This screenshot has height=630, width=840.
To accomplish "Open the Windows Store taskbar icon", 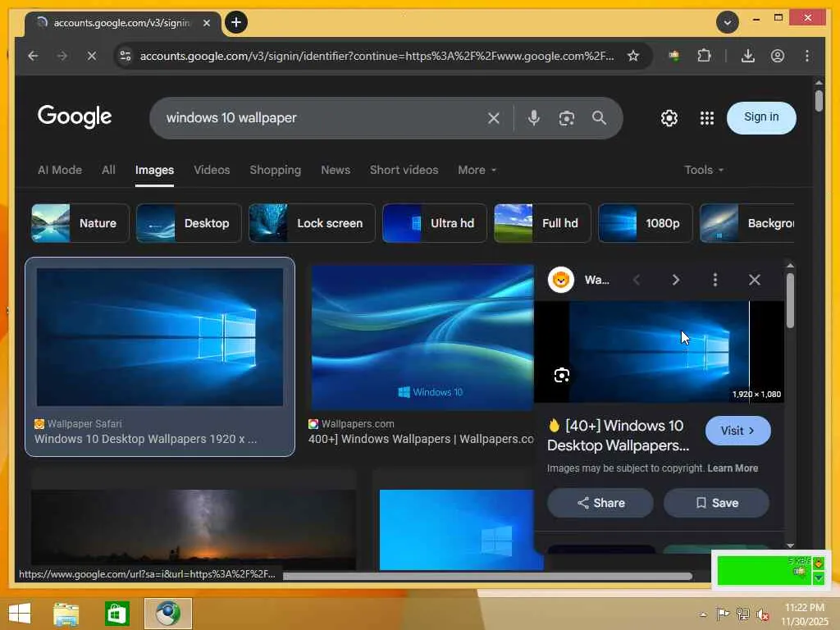I will (116, 614).
